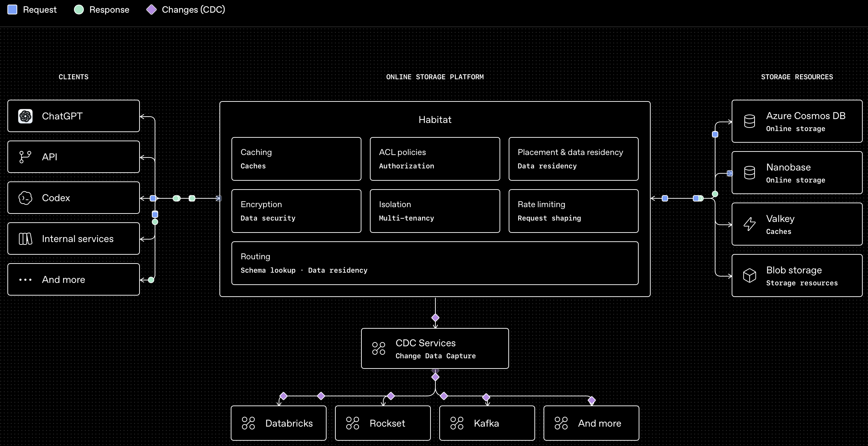Screen dimensions: 868x446
Task: Click the "Request shaping" subtitle text
Action: pos(549,218)
